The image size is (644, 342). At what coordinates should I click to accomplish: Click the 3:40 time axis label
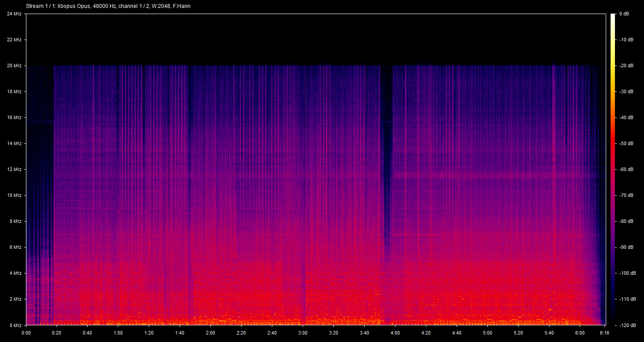coord(365,333)
